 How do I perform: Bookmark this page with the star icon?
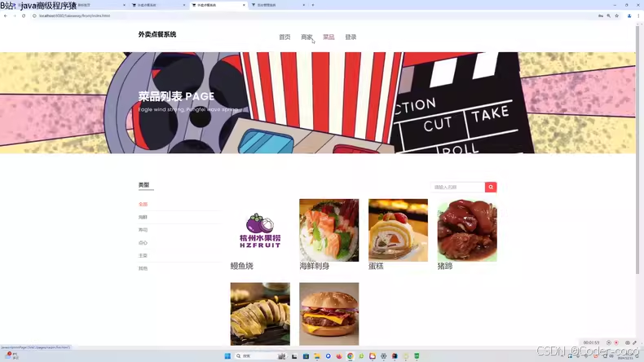point(616,15)
